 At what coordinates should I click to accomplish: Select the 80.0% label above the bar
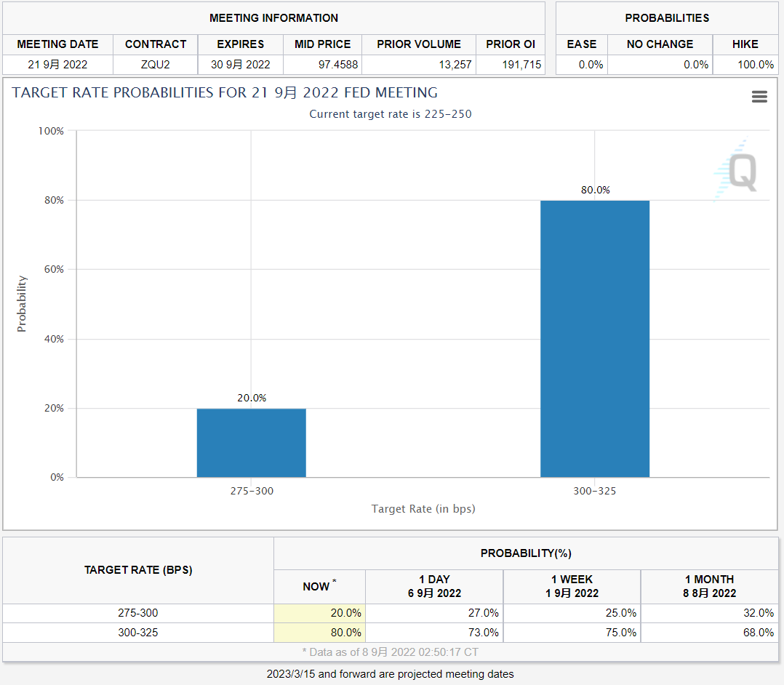[x=595, y=190]
